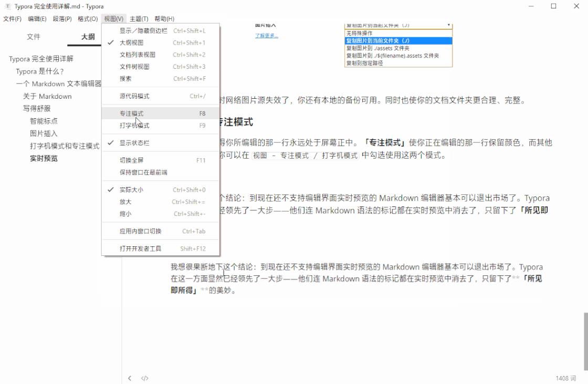Select 文件树视图 menu entry

[x=161, y=67]
